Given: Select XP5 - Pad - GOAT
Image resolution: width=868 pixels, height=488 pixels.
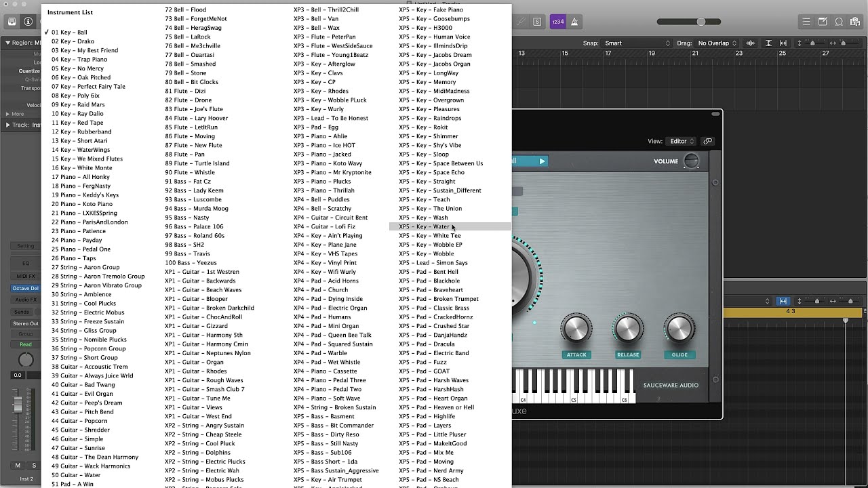Looking at the screenshot, I should tap(424, 371).
